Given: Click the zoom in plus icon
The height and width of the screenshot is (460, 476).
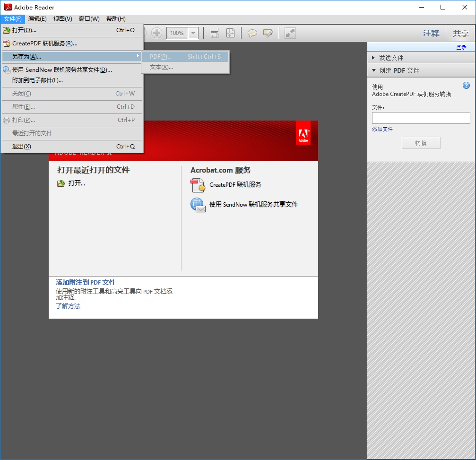Looking at the screenshot, I should [x=156, y=33].
